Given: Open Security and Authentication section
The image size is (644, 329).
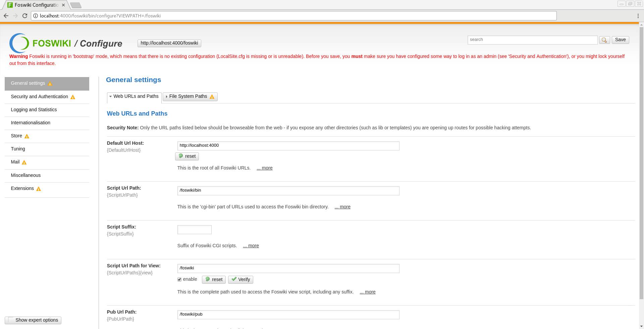Looking at the screenshot, I should [47, 97].
